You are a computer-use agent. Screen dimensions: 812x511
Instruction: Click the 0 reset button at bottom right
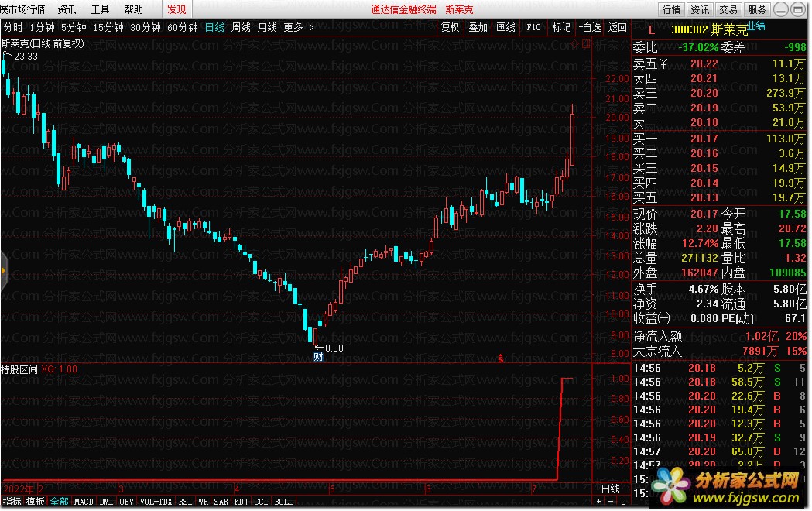tap(623, 501)
